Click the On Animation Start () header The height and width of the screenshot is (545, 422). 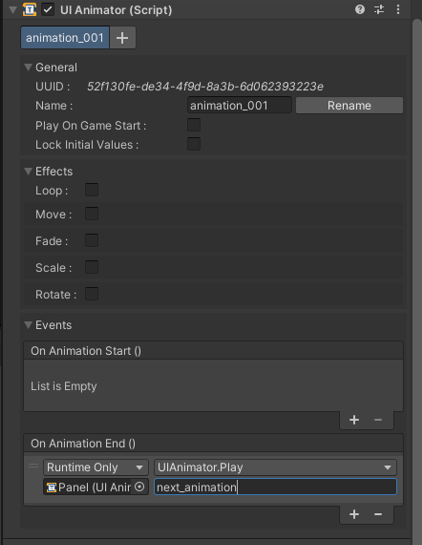(x=213, y=351)
